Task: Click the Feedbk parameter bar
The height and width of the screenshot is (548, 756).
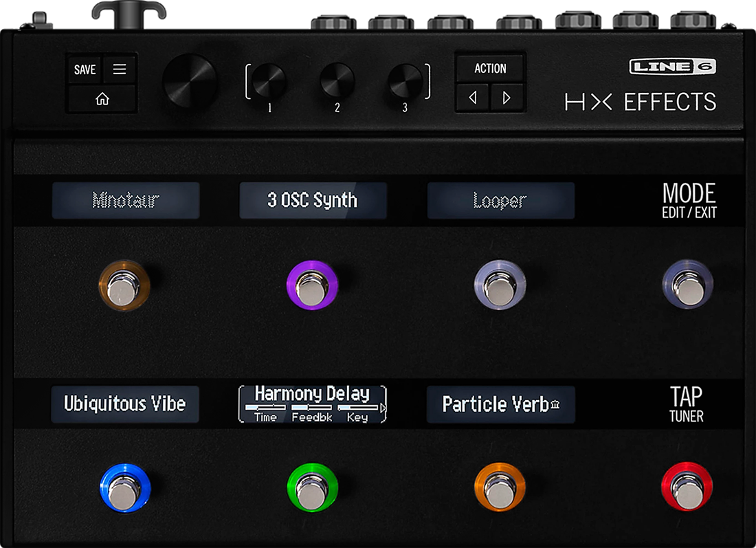Action: 311,408
